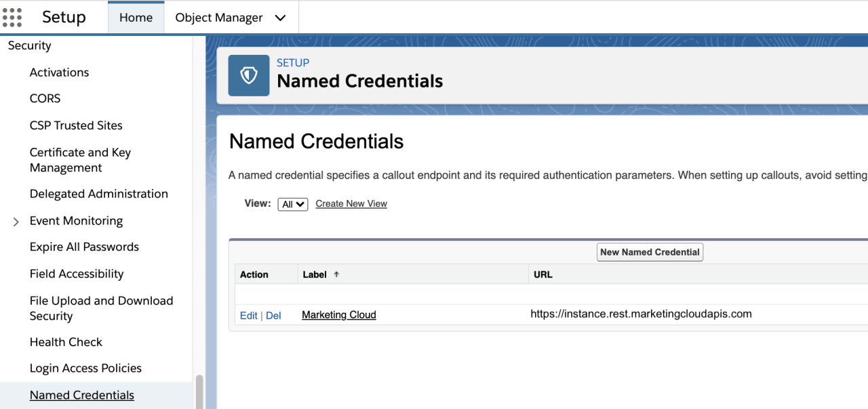Sort by the Label column arrow
The image size is (868, 409).
(x=336, y=275)
